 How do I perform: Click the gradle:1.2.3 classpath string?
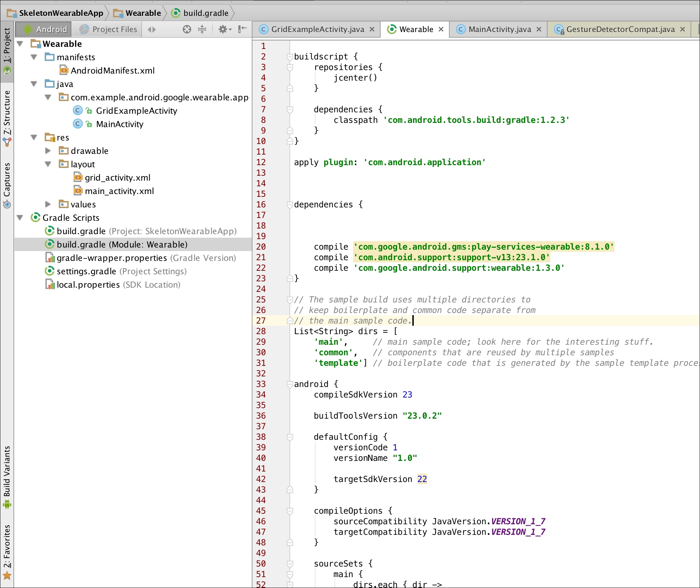476,120
